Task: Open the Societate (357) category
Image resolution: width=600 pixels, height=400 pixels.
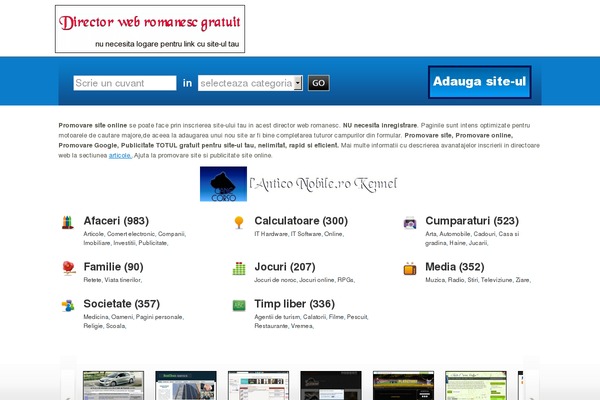Action: 122,304
